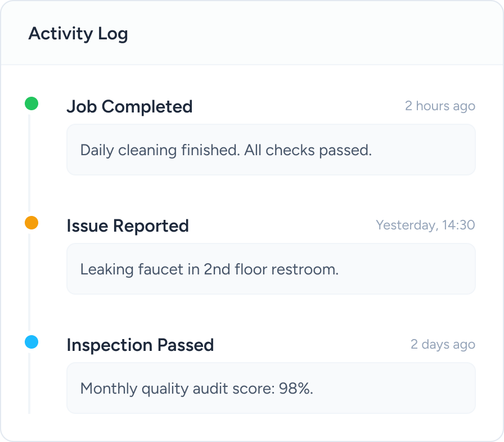Click the '2 days ago' timestamp

pos(443,345)
